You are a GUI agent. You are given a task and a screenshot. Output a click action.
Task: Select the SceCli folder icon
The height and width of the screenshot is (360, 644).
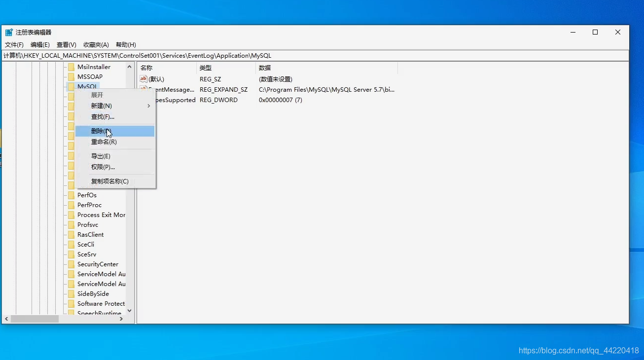click(71, 245)
